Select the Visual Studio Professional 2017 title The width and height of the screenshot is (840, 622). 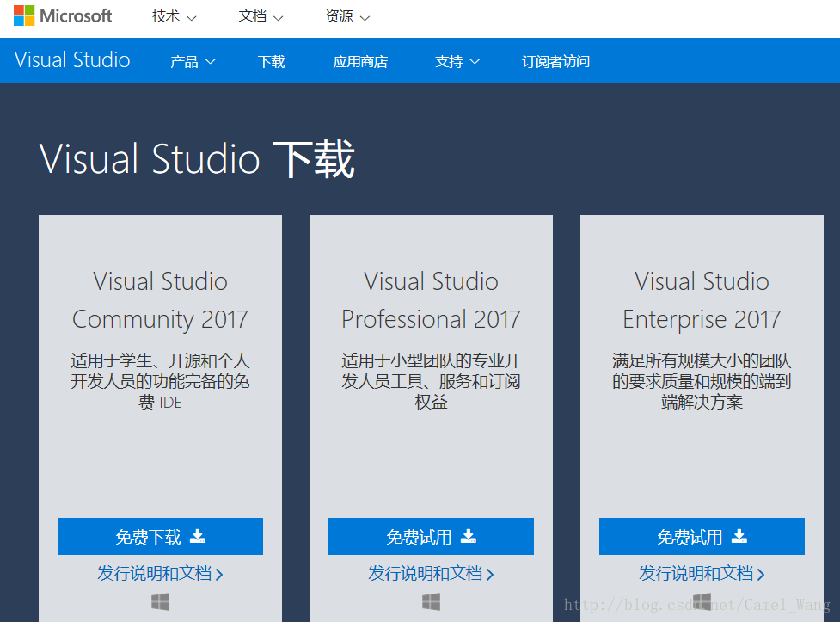click(432, 300)
